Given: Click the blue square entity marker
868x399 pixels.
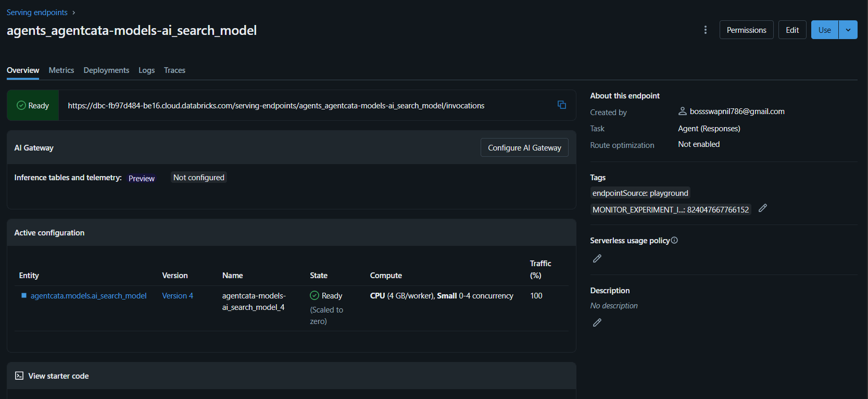Looking at the screenshot, I should [x=24, y=295].
